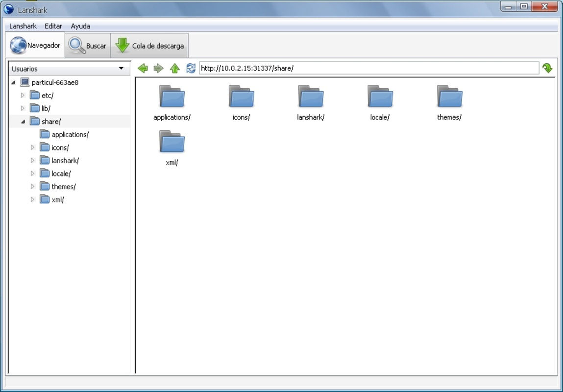Open the Editar menu
563x392 pixels.
click(53, 26)
